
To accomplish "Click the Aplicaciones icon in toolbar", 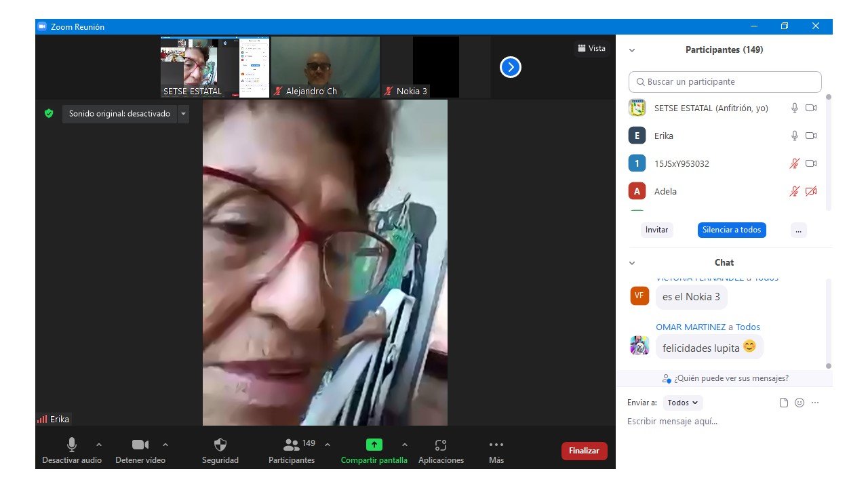I will point(441,445).
